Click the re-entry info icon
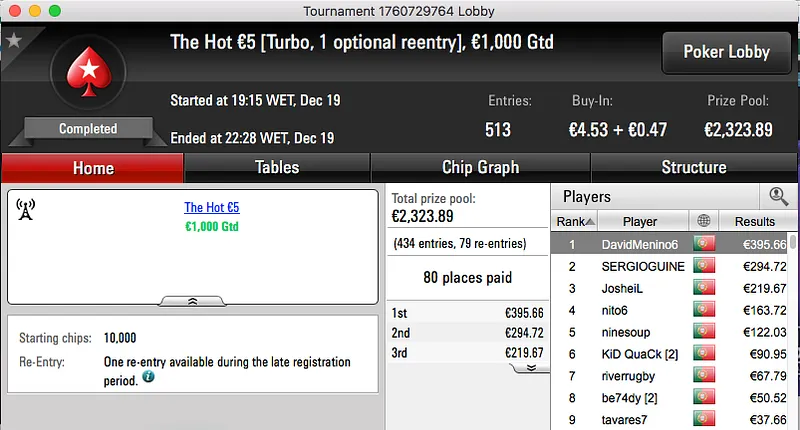Viewport: 800px width, 430px height. [x=148, y=377]
